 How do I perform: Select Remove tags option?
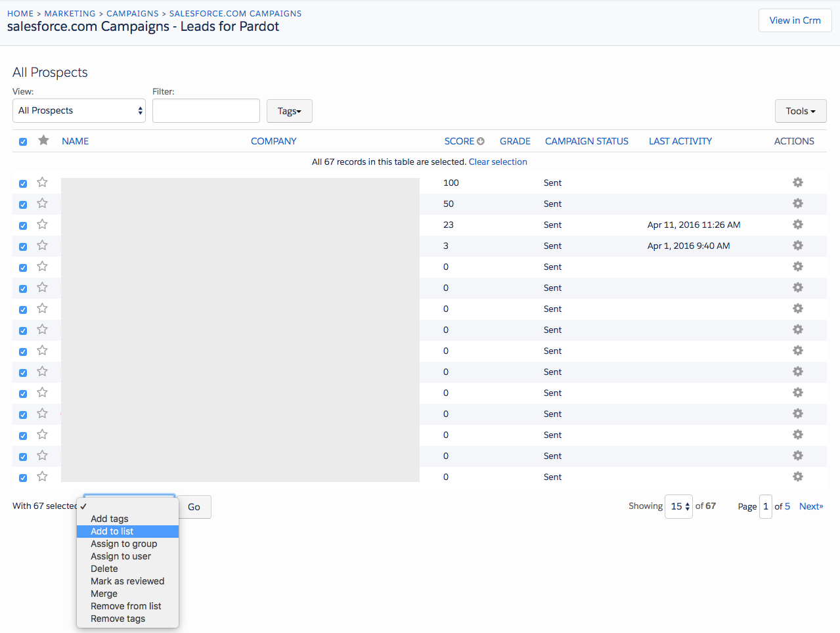[x=127, y=619]
